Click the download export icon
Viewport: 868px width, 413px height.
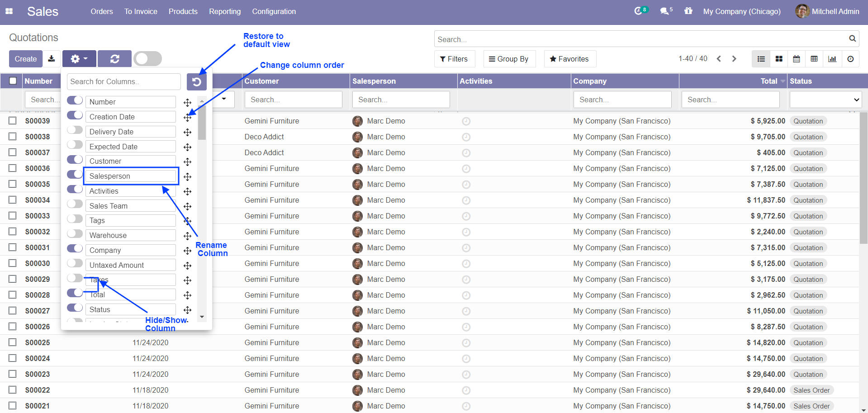tap(52, 59)
